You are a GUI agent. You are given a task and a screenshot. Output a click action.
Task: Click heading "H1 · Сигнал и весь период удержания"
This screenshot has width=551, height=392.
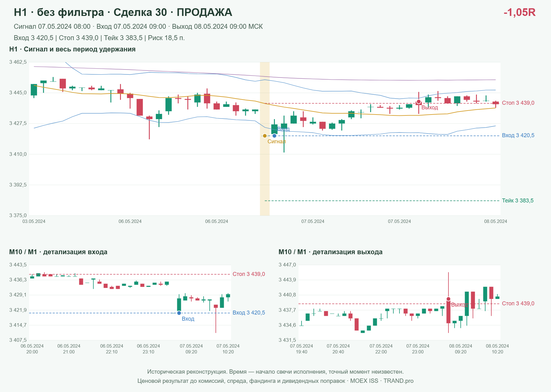click(x=72, y=49)
